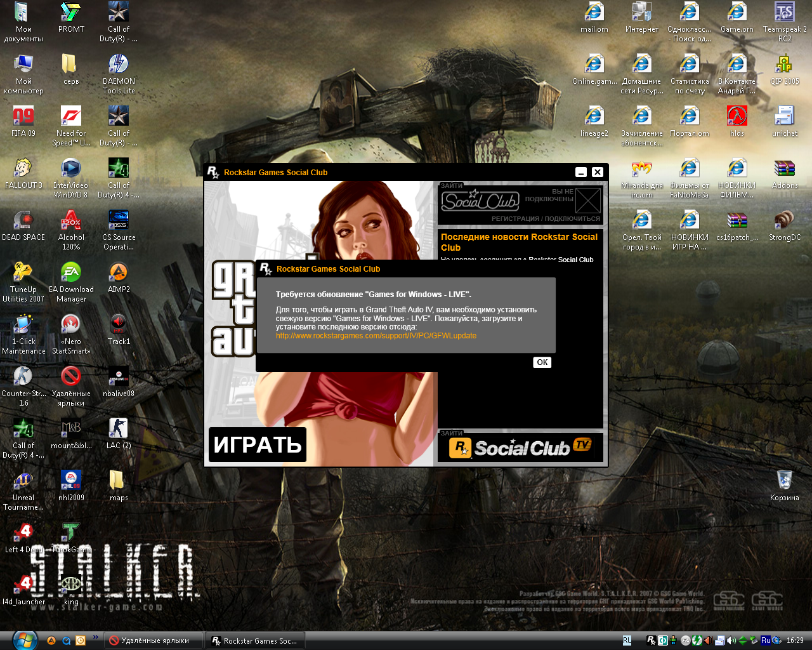The width and height of the screenshot is (812, 650).
Task: Select Rockstar Games Social Club taskbar button
Action: [x=254, y=640]
